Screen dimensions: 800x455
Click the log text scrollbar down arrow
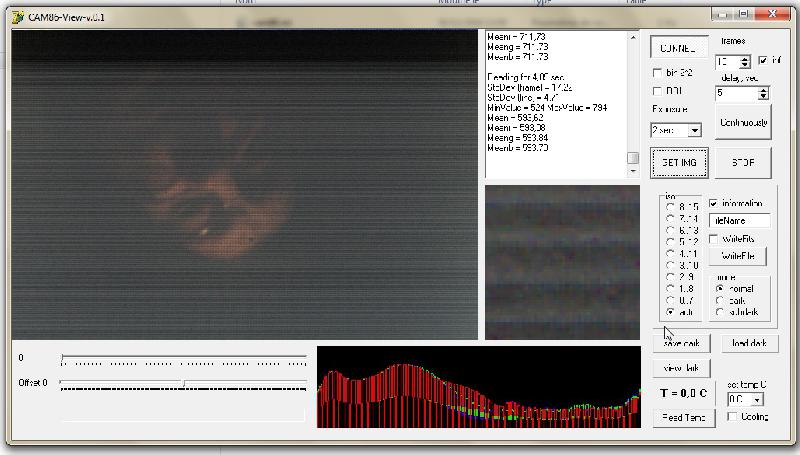pyautogui.click(x=633, y=171)
